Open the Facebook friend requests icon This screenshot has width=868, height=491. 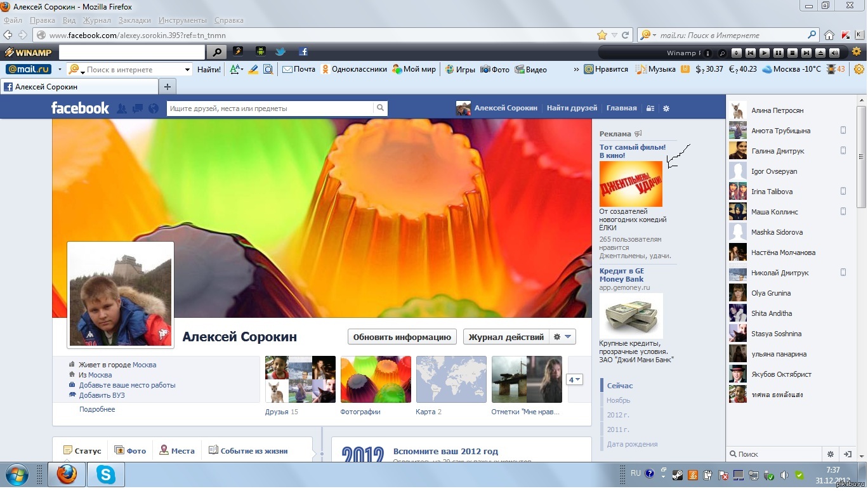[122, 108]
